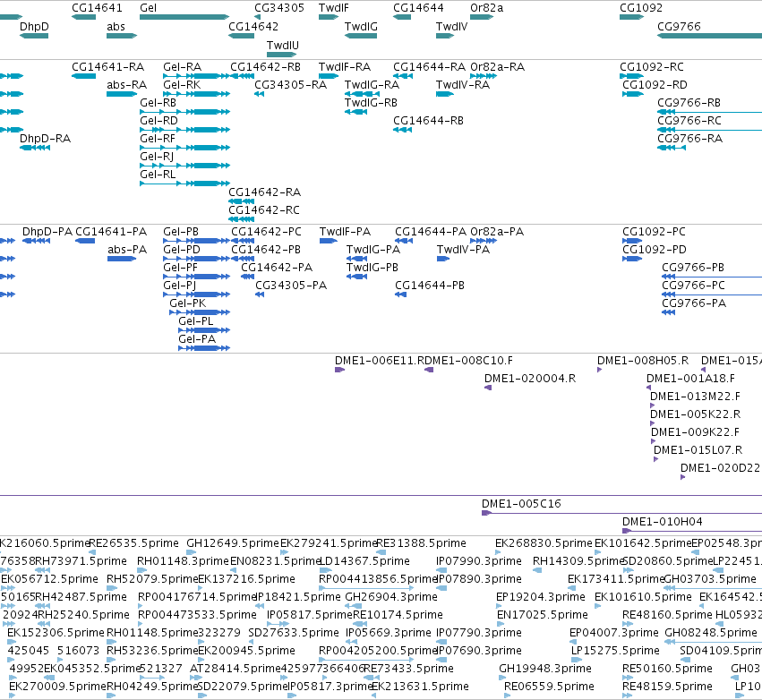This screenshot has width=762, height=700.
Task: Select the DME1-008H05.R label
Action: point(642,361)
